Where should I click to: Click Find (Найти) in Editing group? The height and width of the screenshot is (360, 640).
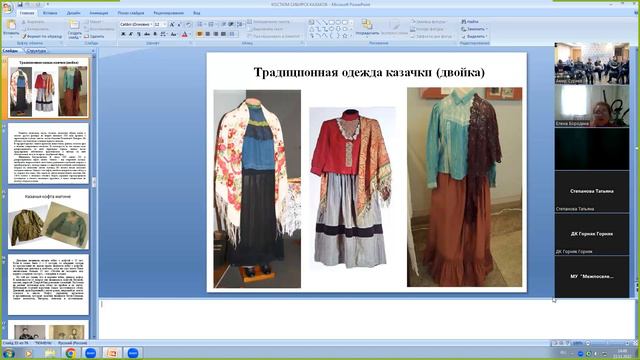click(x=470, y=22)
